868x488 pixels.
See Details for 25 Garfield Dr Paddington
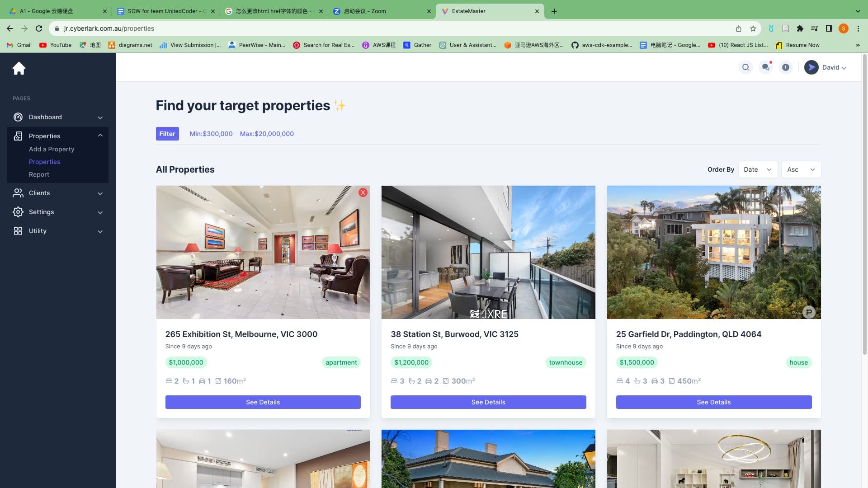(x=713, y=402)
